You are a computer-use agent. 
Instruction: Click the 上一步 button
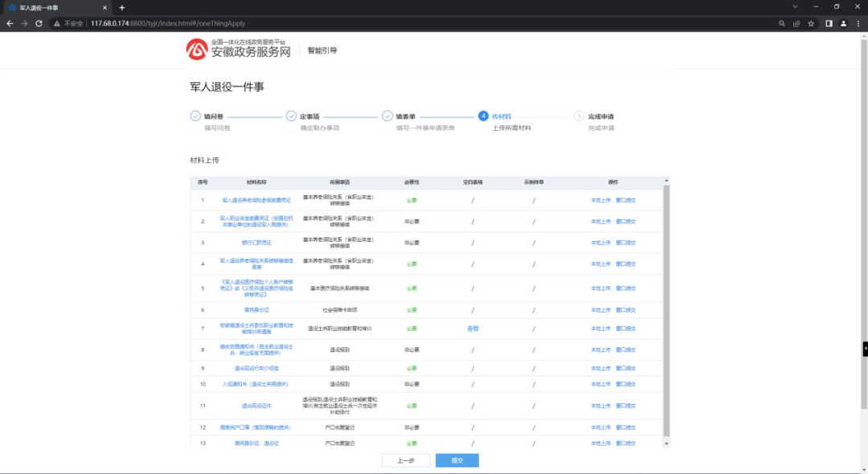[x=406, y=460]
